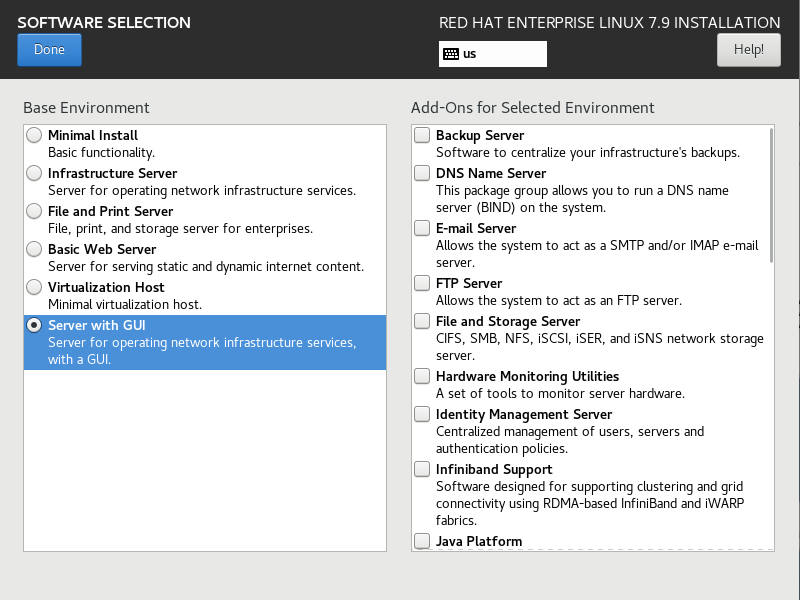Image resolution: width=800 pixels, height=600 pixels.
Task: Enable FTP Server add-on
Action: 423,283
